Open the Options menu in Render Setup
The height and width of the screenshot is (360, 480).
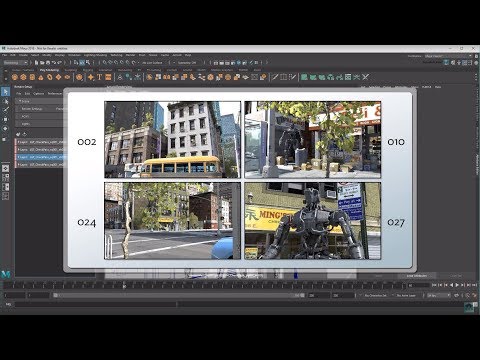(x=39, y=93)
